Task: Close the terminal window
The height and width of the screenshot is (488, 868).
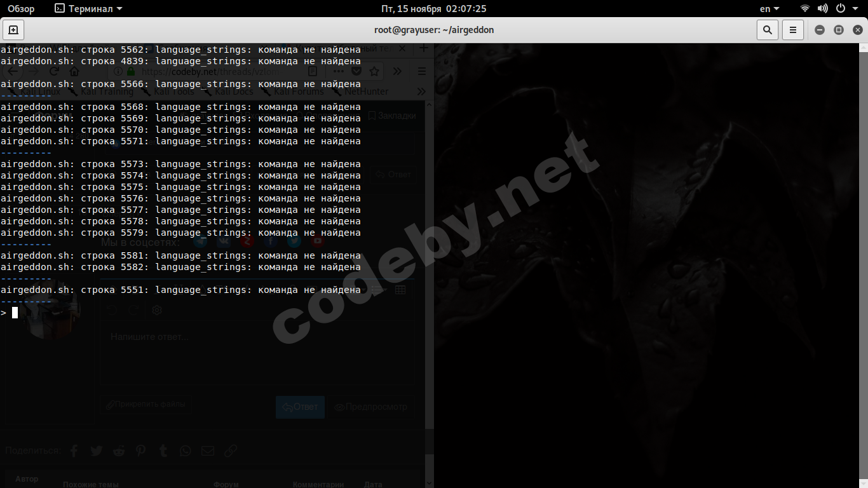Action: tap(857, 30)
